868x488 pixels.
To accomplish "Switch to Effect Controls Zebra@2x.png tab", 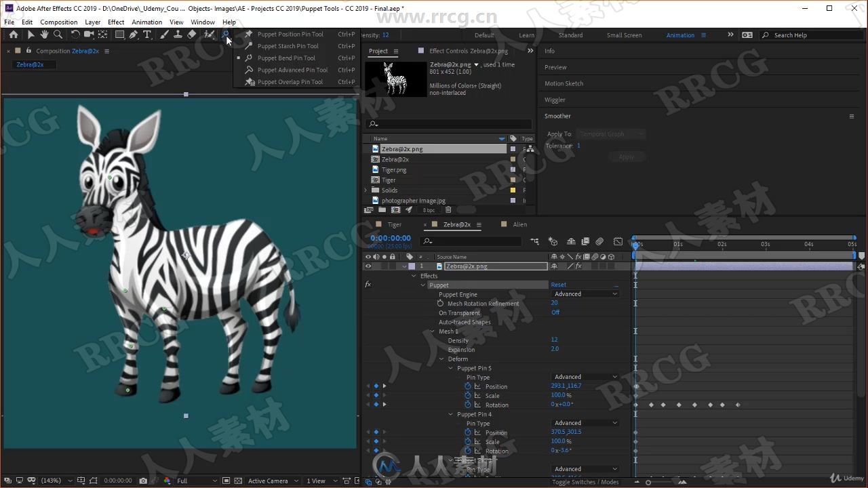I will [468, 51].
